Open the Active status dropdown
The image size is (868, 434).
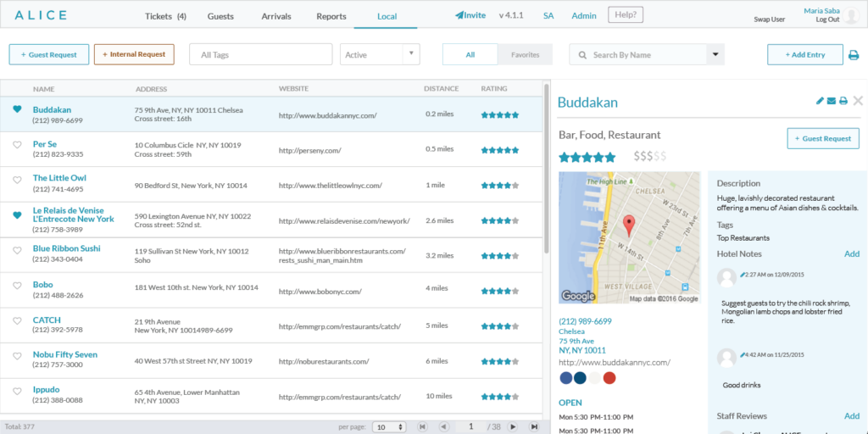(x=380, y=55)
